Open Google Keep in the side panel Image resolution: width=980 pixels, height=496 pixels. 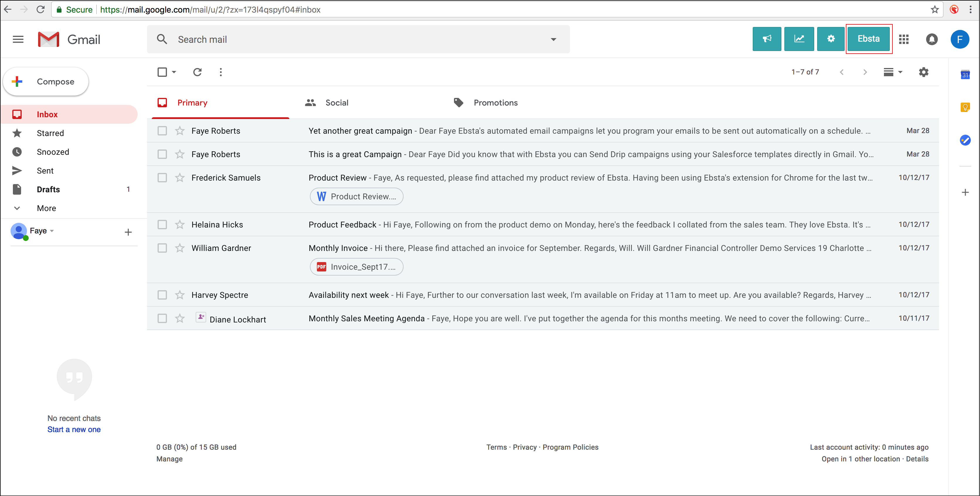(x=965, y=107)
